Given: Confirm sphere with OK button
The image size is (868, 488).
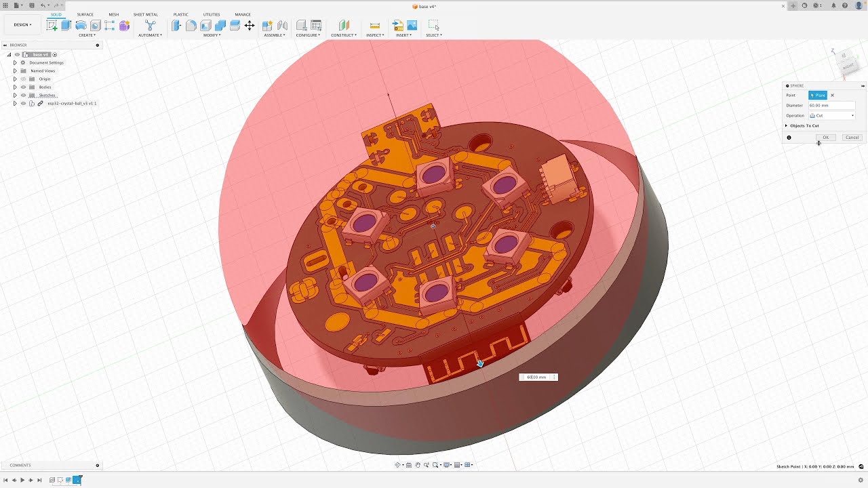Looking at the screenshot, I should tap(825, 138).
